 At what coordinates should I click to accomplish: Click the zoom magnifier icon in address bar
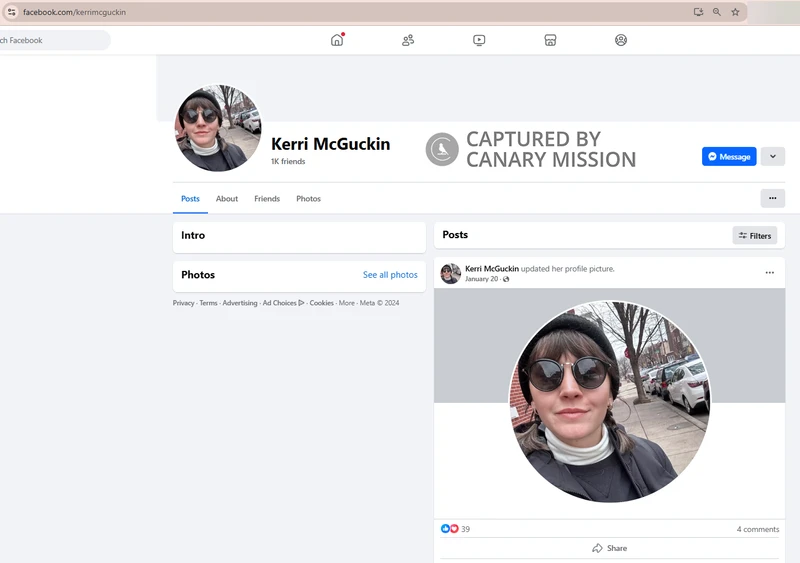click(717, 12)
